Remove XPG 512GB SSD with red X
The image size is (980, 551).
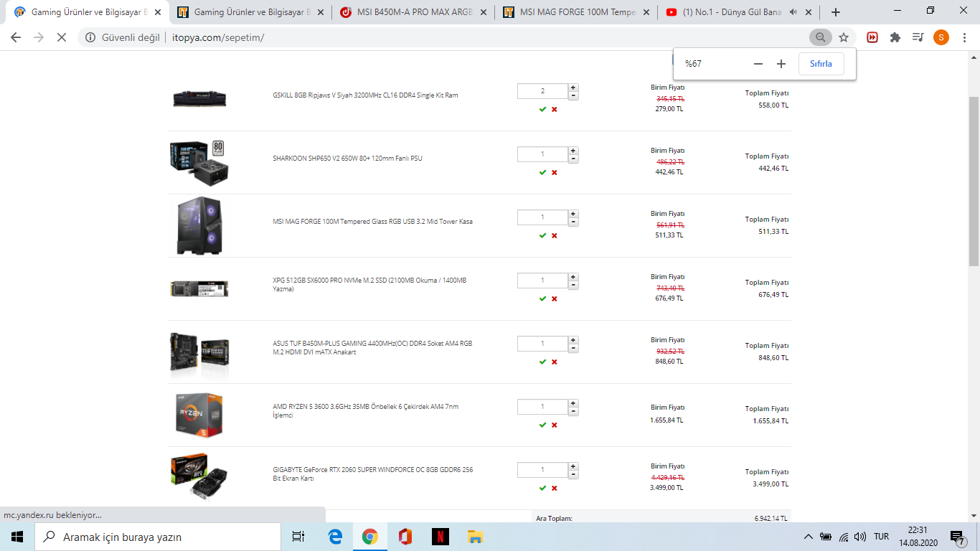tap(555, 298)
